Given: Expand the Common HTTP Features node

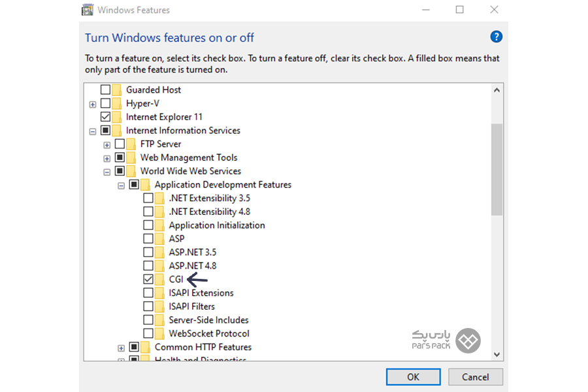Looking at the screenshot, I should 121,348.
